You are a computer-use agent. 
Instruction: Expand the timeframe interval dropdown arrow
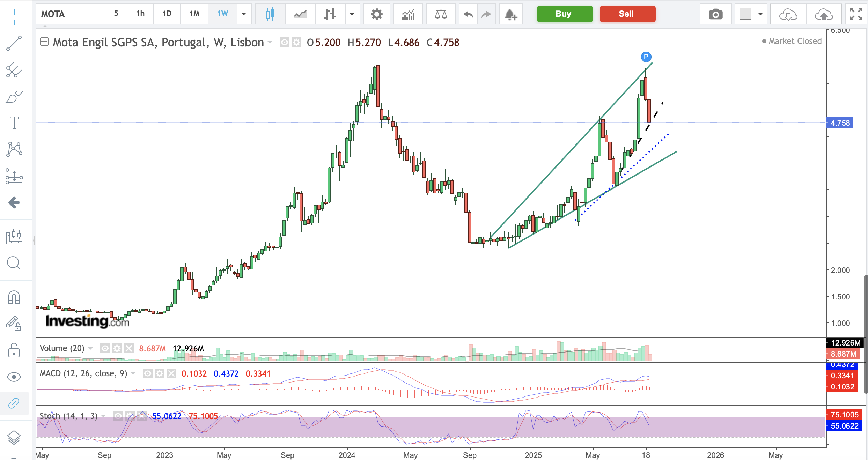[244, 14]
